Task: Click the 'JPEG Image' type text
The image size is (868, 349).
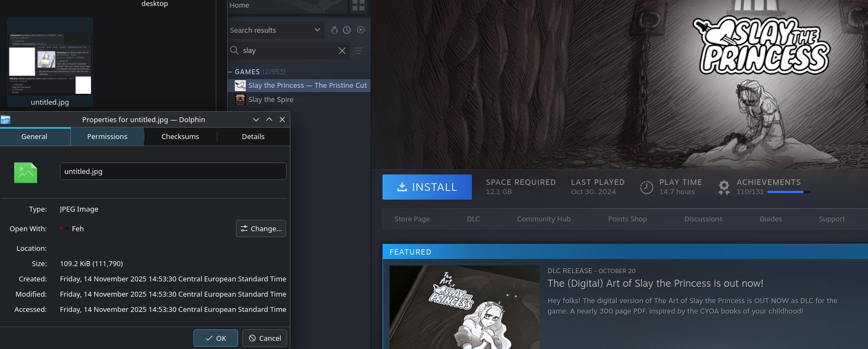Action: [79, 209]
